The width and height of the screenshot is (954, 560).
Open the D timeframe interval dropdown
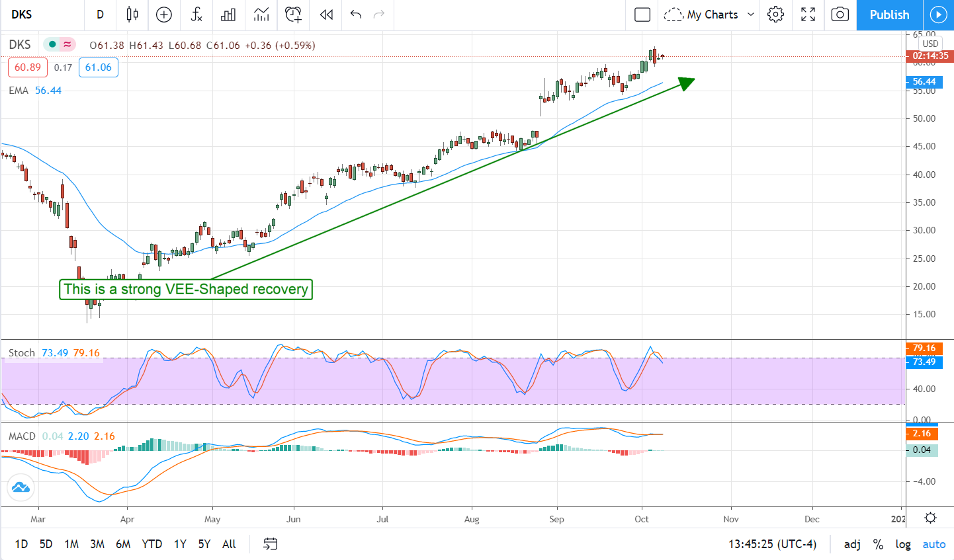point(100,15)
